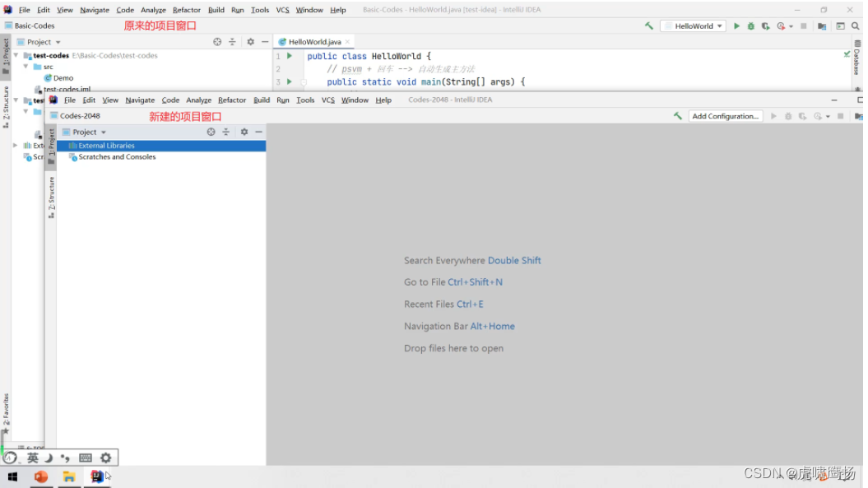
Task: Click the green inspection checkmark in editor corner
Action: click(847, 53)
